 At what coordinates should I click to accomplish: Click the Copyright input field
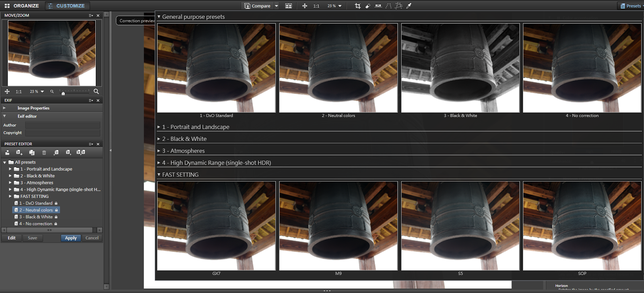(62, 133)
